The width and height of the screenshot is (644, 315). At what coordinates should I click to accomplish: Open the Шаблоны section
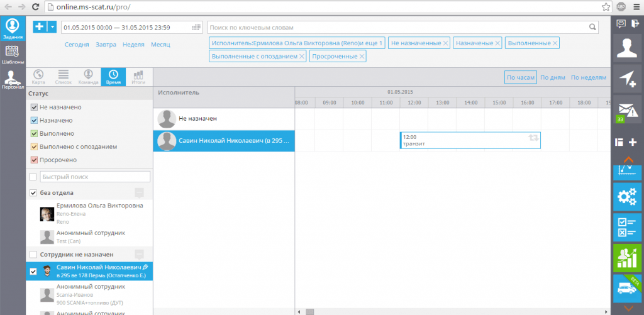point(13,55)
